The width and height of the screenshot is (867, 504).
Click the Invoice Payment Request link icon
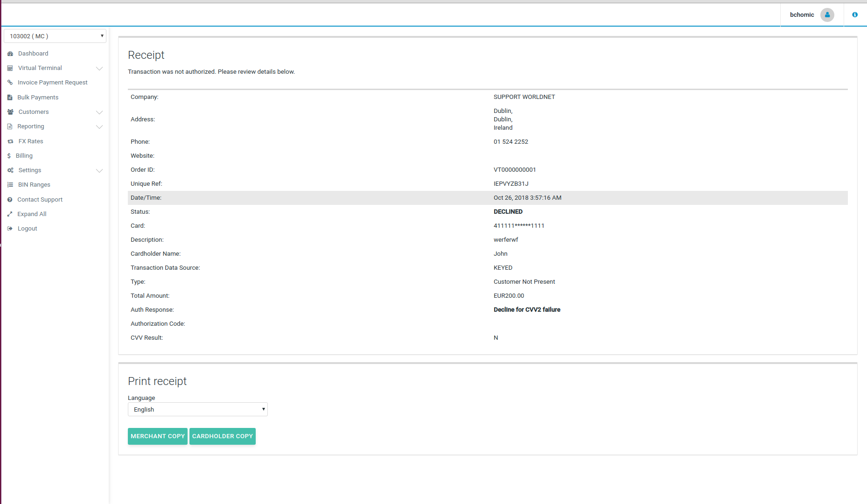(10, 83)
